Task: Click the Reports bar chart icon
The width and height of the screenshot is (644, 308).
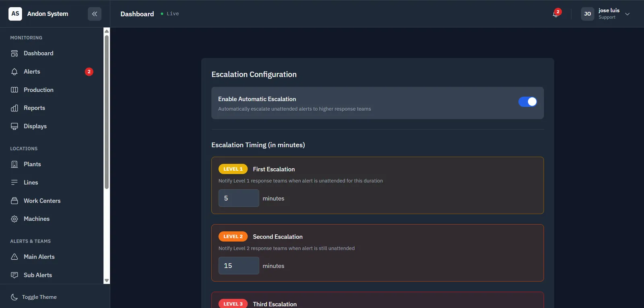Action: (x=14, y=108)
